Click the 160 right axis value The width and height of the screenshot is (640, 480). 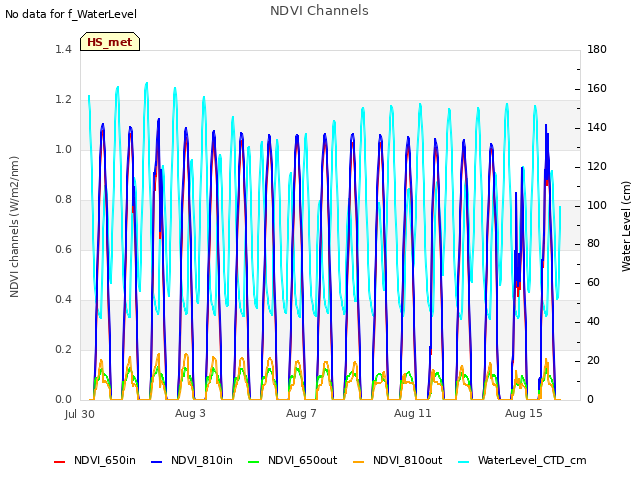(x=597, y=89)
